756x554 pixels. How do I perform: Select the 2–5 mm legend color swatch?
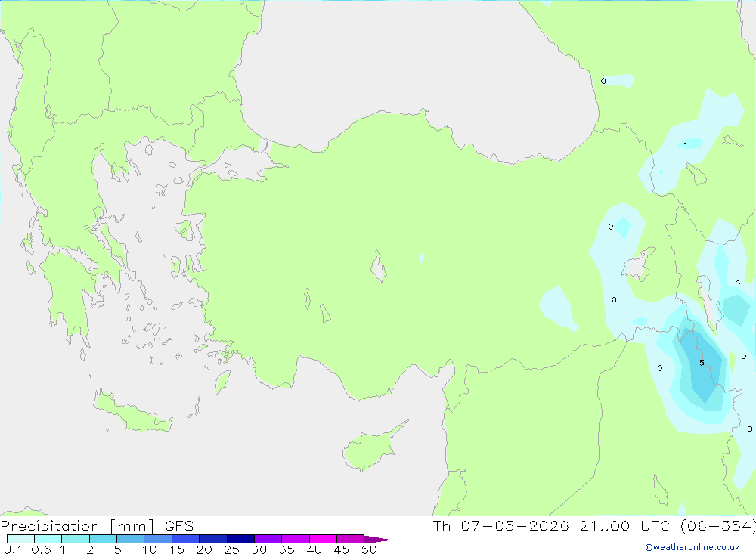(103, 539)
